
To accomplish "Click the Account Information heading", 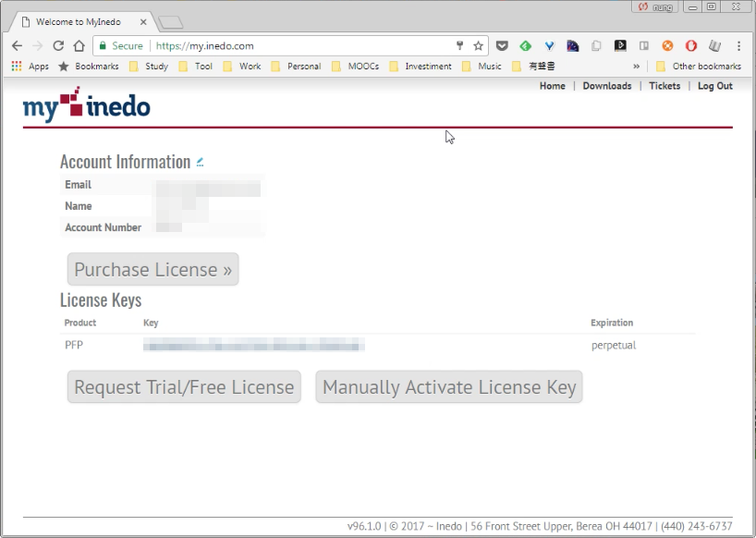I will (x=126, y=162).
